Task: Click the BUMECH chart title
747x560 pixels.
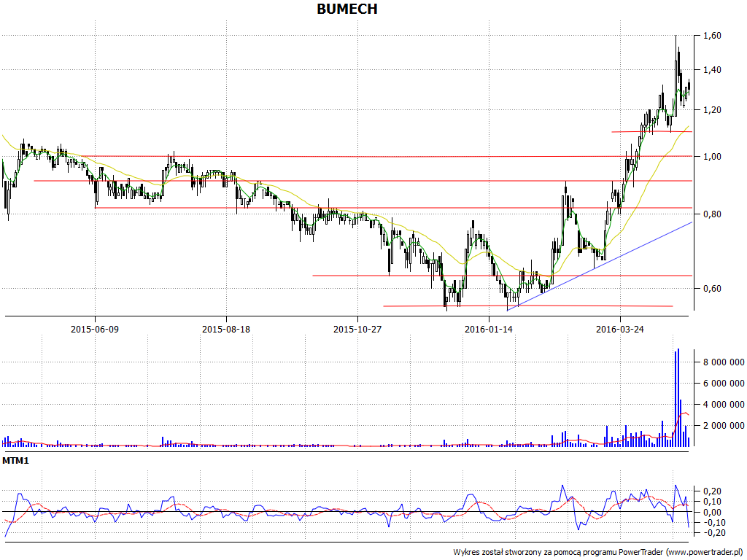Action: 347,9
